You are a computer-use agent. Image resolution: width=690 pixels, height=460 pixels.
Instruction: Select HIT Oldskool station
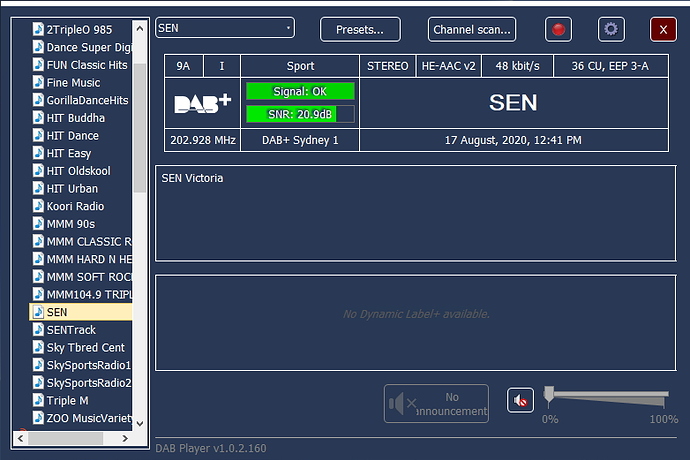pyautogui.click(x=72, y=171)
